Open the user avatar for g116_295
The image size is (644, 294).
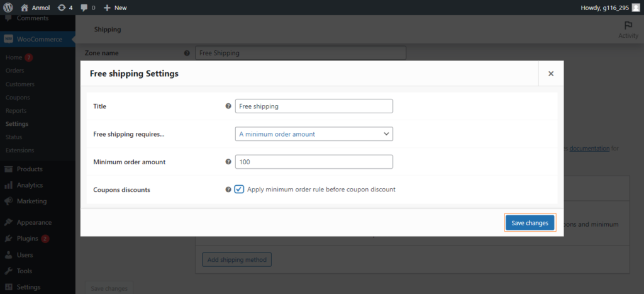pyautogui.click(x=635, y=8)
